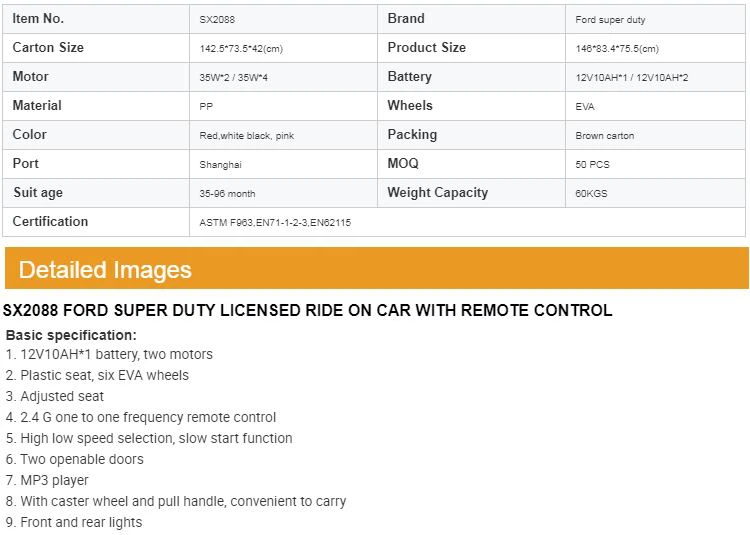Click the Certification standards value
This screenshot has height=535, width=750.
coord(276,223)
